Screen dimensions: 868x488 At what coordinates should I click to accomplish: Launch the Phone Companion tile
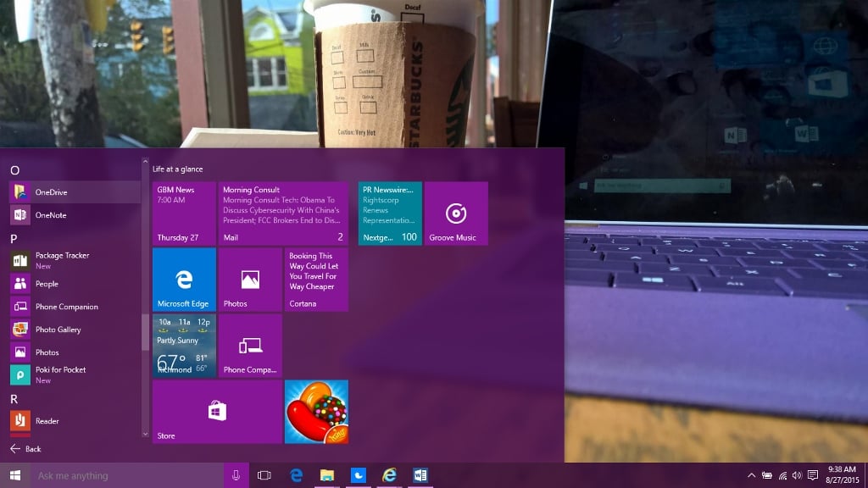250,346
